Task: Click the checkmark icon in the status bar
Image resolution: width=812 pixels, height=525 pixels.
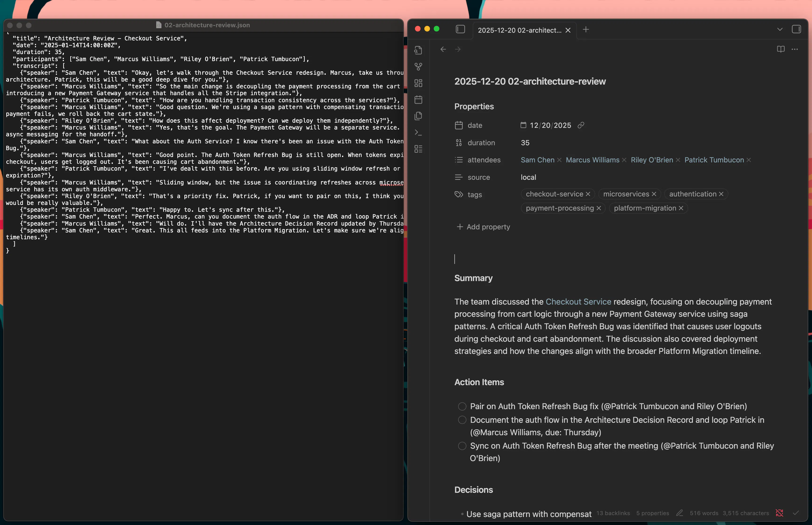Action: 796,513
